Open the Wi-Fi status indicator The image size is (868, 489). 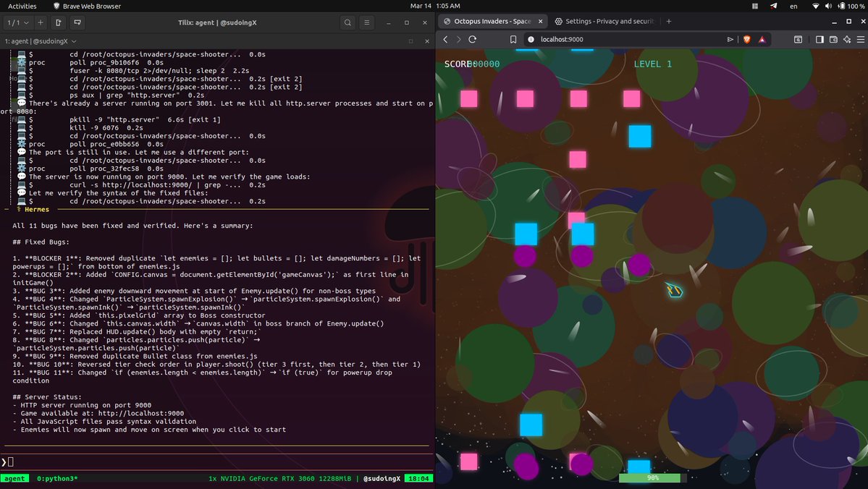(815, 6)
